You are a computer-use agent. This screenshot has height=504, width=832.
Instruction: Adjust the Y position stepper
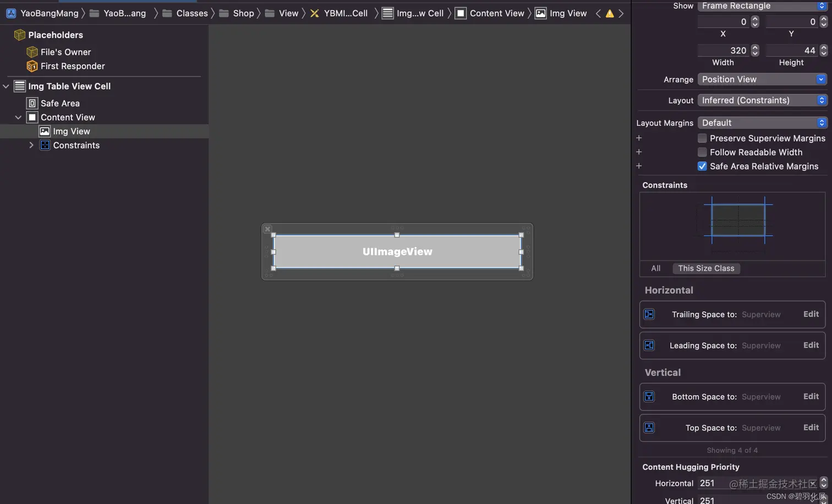(x=823, y=22)
